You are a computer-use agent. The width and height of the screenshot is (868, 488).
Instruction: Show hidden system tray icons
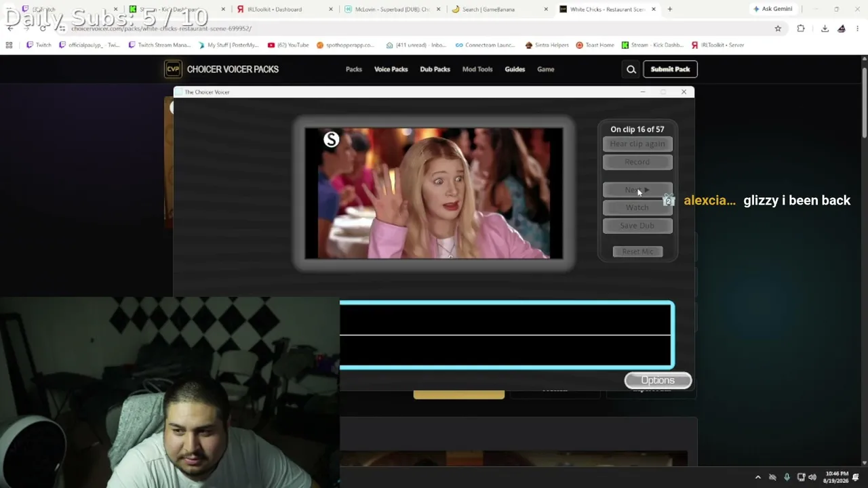pos(758,477)
